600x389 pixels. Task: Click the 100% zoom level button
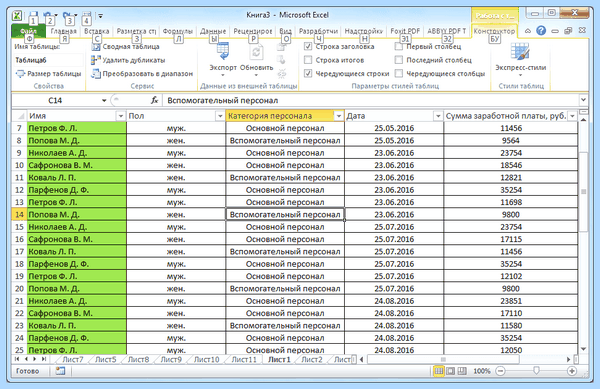482,371
